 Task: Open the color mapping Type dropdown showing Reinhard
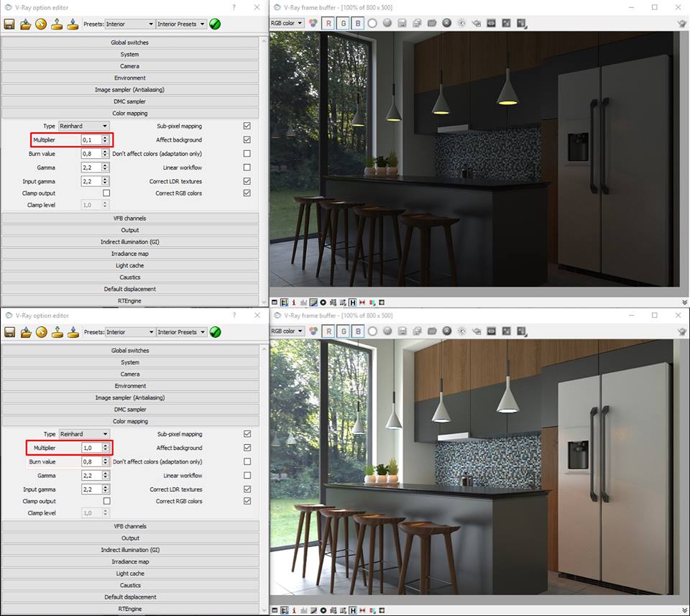[x=83, y=126]
